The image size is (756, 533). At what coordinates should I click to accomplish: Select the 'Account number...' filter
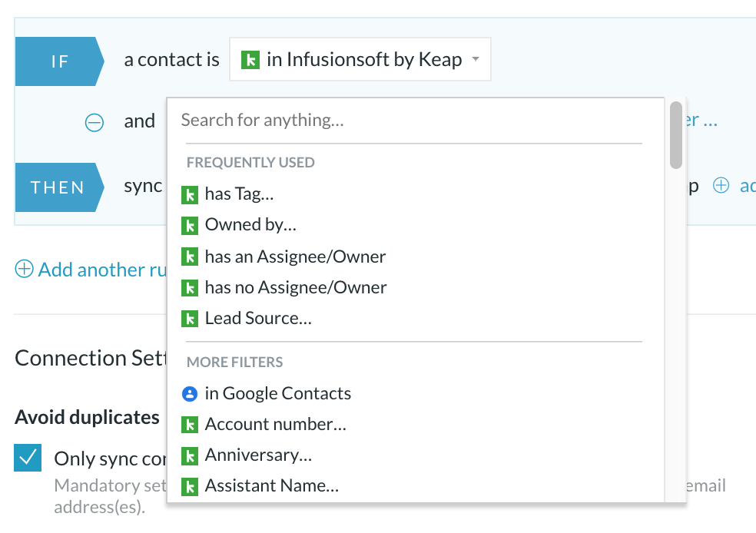(x=276, y=424)
